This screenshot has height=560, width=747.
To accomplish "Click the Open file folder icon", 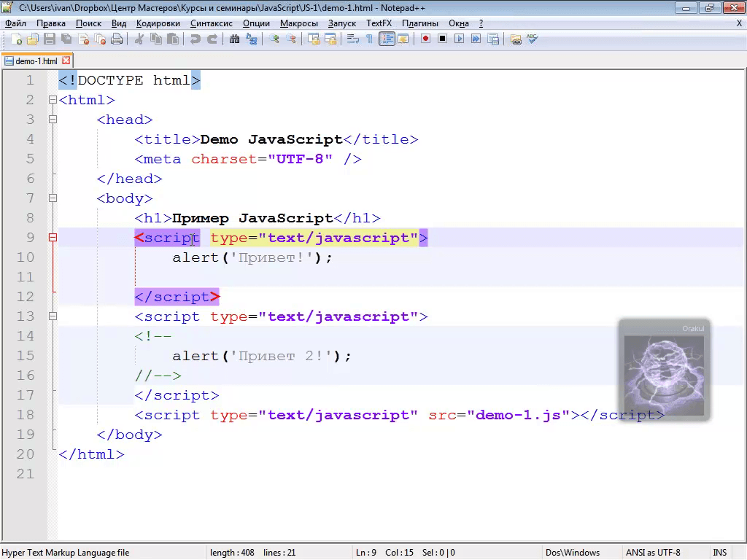I will click(x=32, y=39).
